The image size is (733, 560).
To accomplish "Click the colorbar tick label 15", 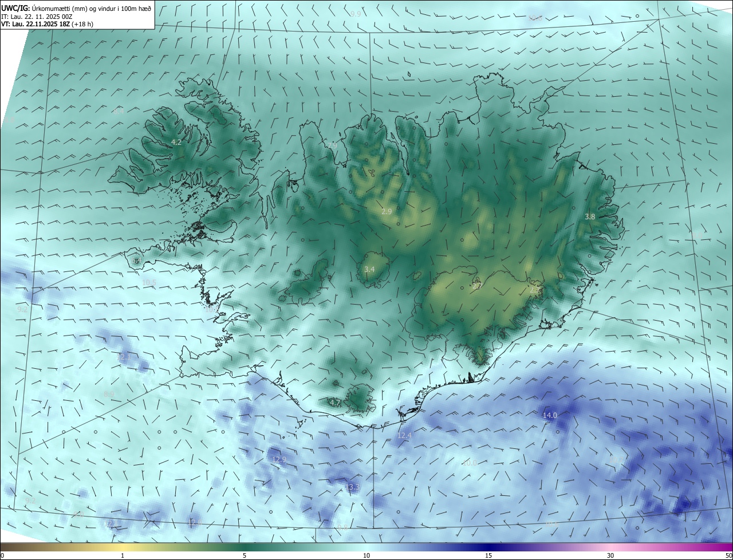I will (x=488, y=555).
